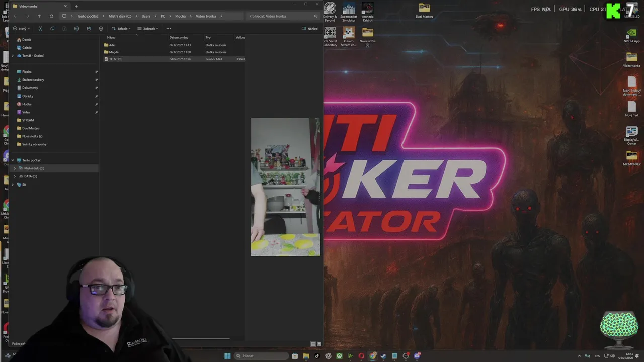The image size is (644, 362).
Task: Go back with the Back arrow in Explorer
Action: pyautogui.click(x=15, y=16)
